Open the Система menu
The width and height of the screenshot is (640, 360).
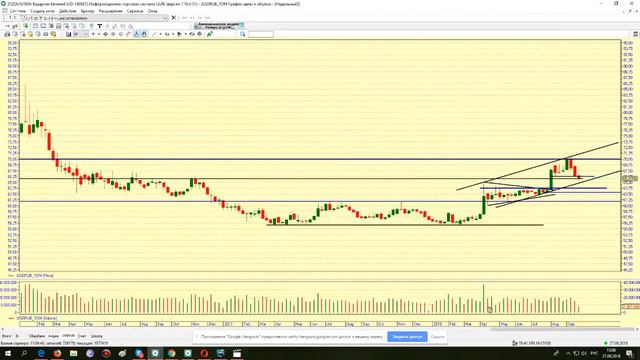point(18,11)
